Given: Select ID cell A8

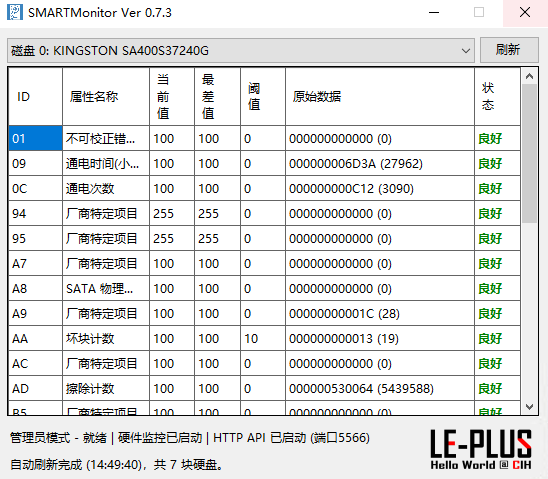Looking at the screenshot, I should point(35,288).
